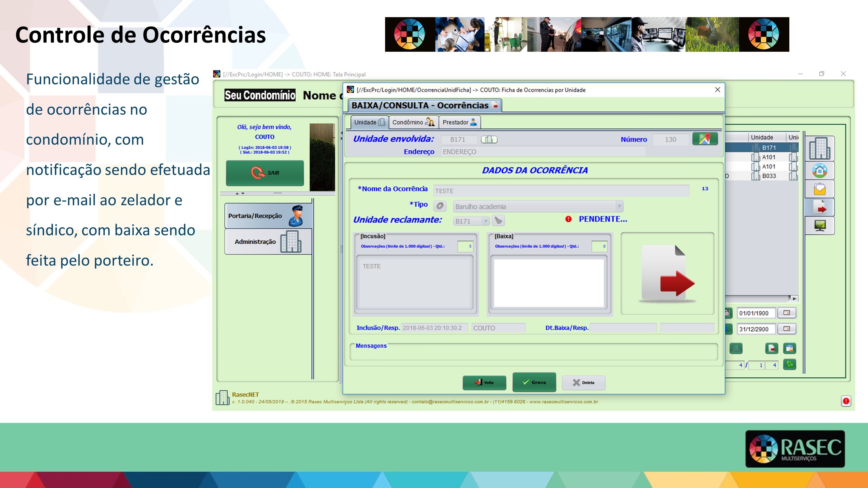Screen dimensions: 868x488
Task: Open calendar picker for 01/01/1900 date
Action: 786,313
